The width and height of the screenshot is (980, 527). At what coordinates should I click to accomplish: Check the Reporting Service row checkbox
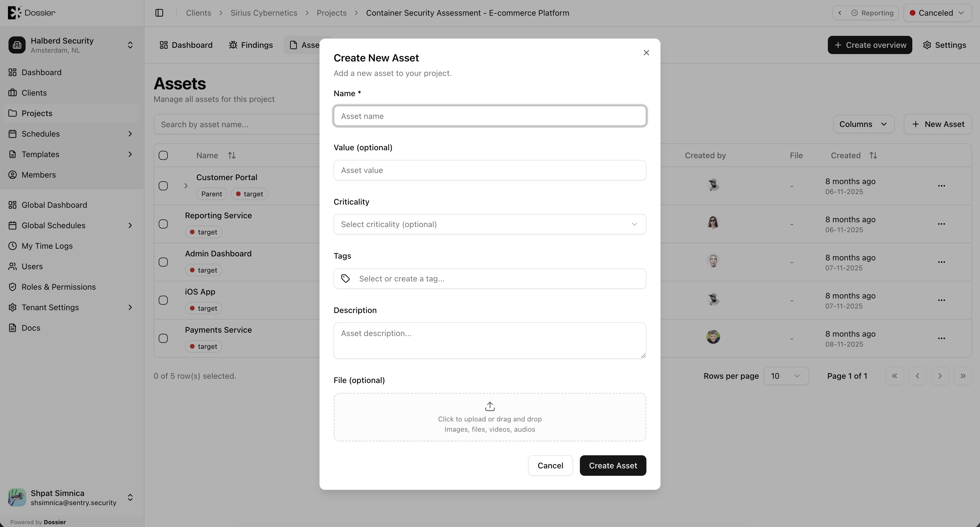[x=163, y=224]
